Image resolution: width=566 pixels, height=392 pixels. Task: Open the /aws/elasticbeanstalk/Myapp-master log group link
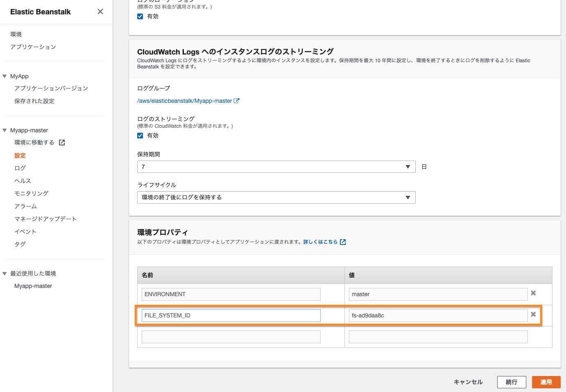[184, 101]
